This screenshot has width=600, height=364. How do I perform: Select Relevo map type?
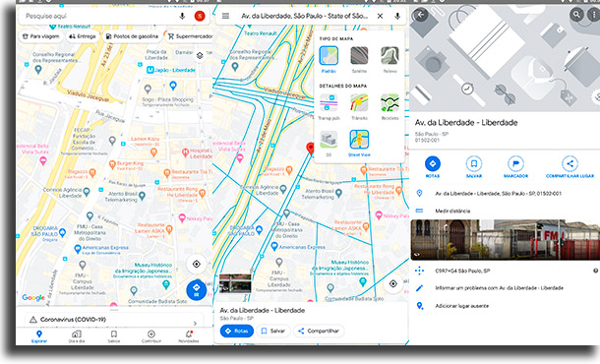click(390, 60)
